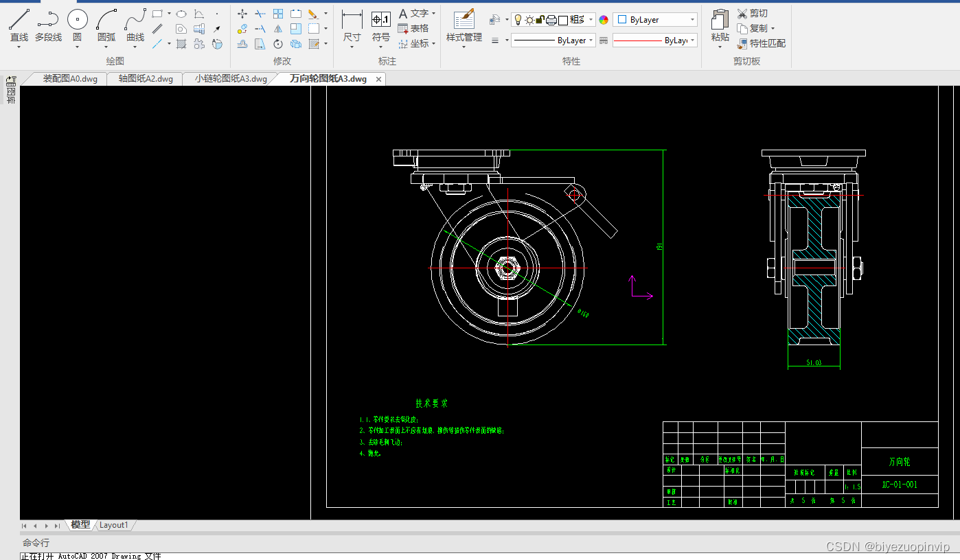Click the 命令行 command line label

36,543
